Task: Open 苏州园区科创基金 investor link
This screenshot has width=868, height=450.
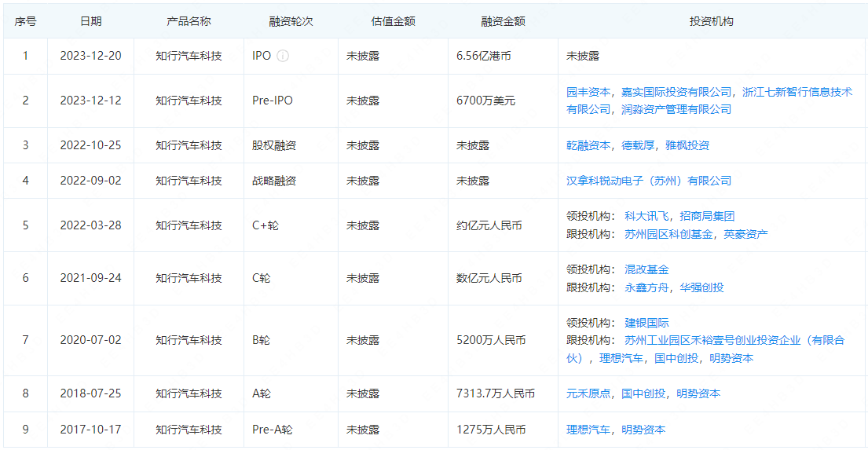Action: pos(668,234)
